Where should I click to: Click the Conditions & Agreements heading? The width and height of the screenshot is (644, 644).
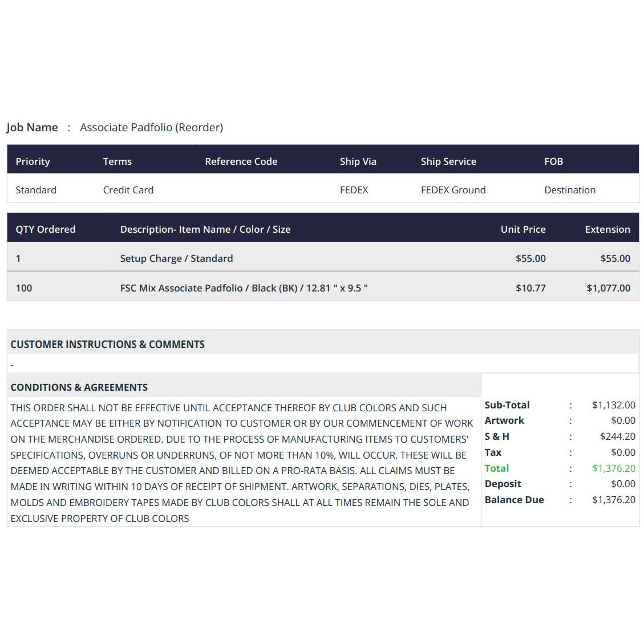coord(79,387)
